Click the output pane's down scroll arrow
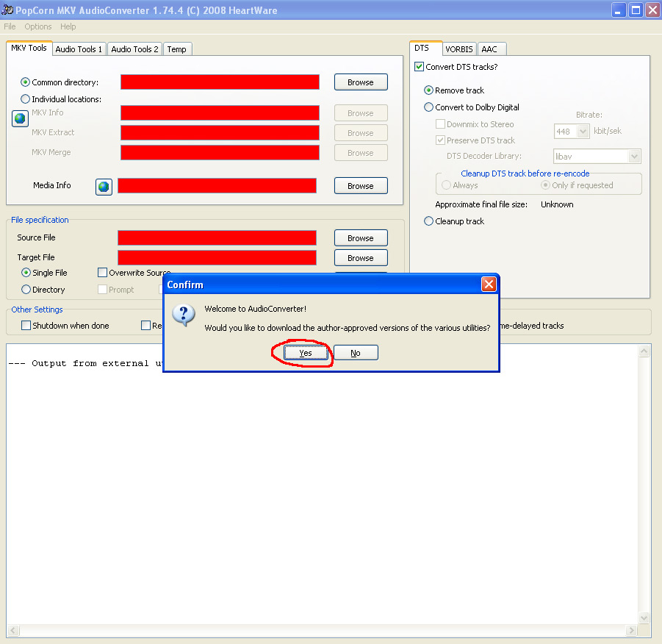The image size is (662, 644). point(644,618)
